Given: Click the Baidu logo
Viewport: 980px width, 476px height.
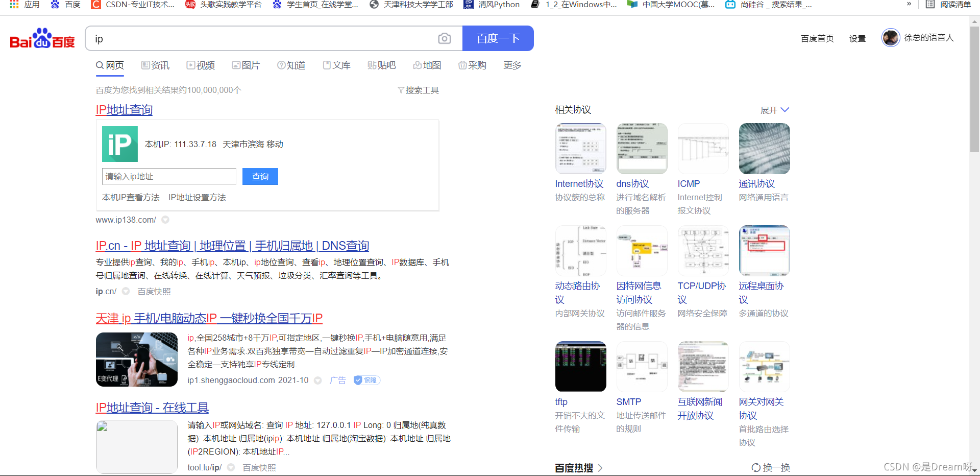Looking at the screenshot, I should pos(42,39).
